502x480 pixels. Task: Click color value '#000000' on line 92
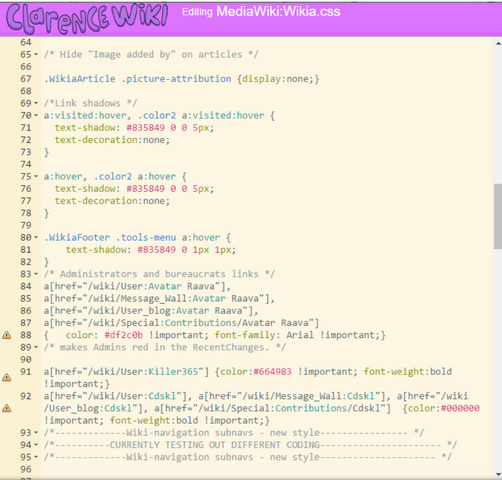click(460, 408)
